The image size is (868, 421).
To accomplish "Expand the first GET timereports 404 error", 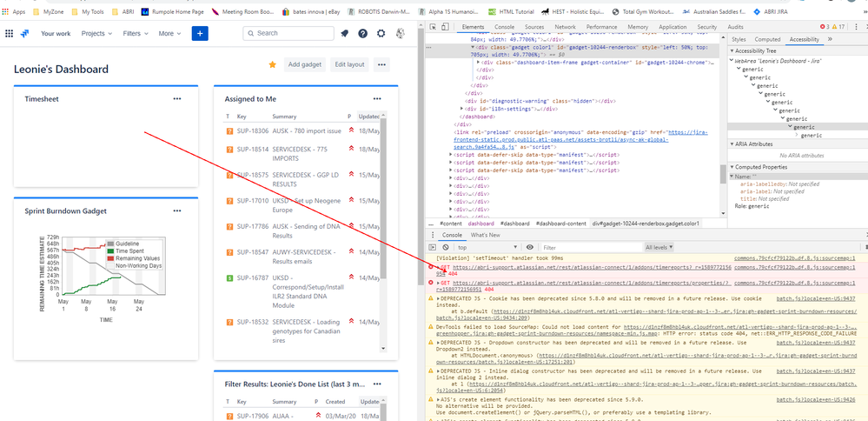I will (x=439, y=267).
